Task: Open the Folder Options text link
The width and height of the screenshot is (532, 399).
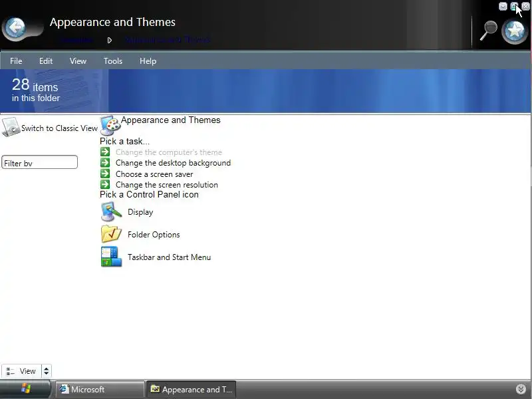Action: [154, 235]
